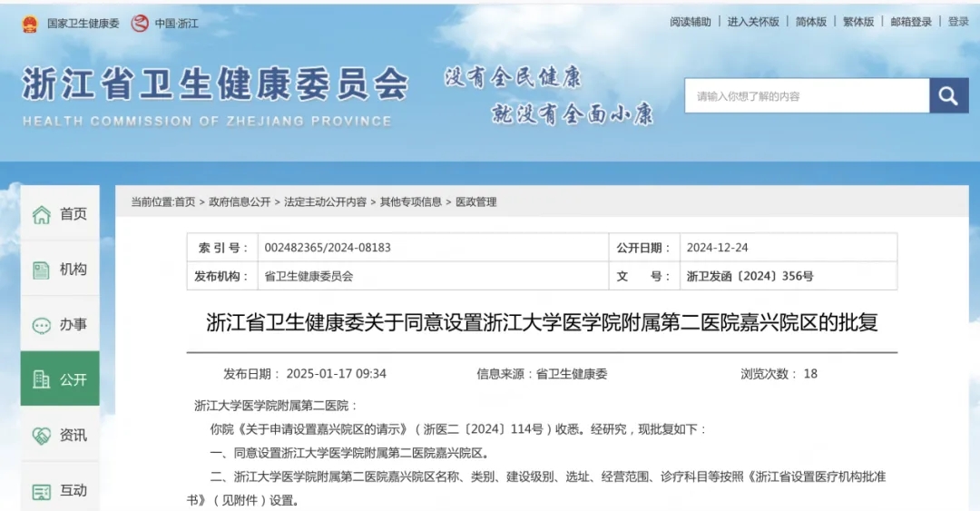
Task: Click the chat bubble icon beside 办事
Action: (x=41, y=325)
